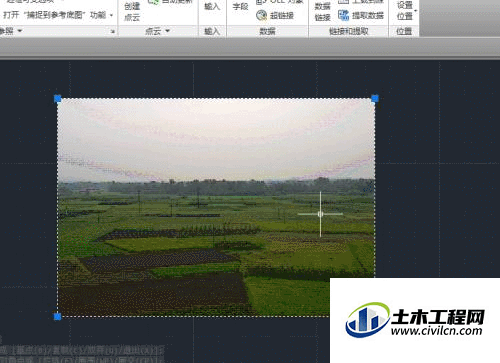The image size is (500, 363).
Task: Click the 超链接 hyperlink globe icon
Action: click(x=261, y=15)
